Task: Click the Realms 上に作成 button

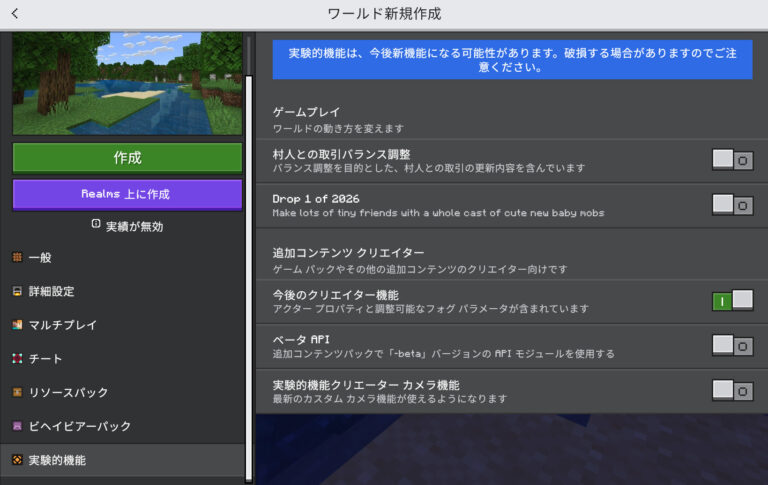Action: point(127,194)
